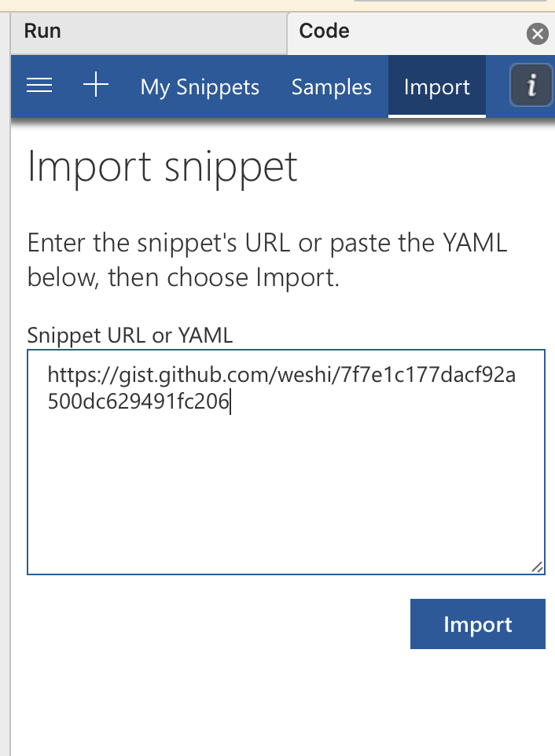
Task: Open the Samples tab
Action: [x=331, y=87]
